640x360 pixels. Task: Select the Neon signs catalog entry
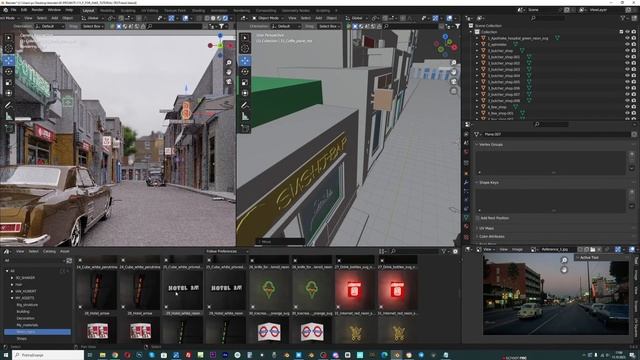click(x=37, y=332)
